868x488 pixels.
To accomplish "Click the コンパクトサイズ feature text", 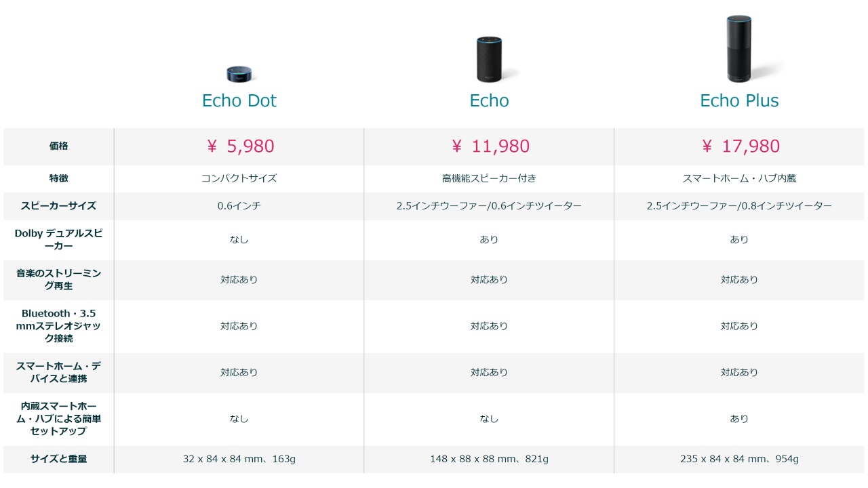I will pos(239,179).
